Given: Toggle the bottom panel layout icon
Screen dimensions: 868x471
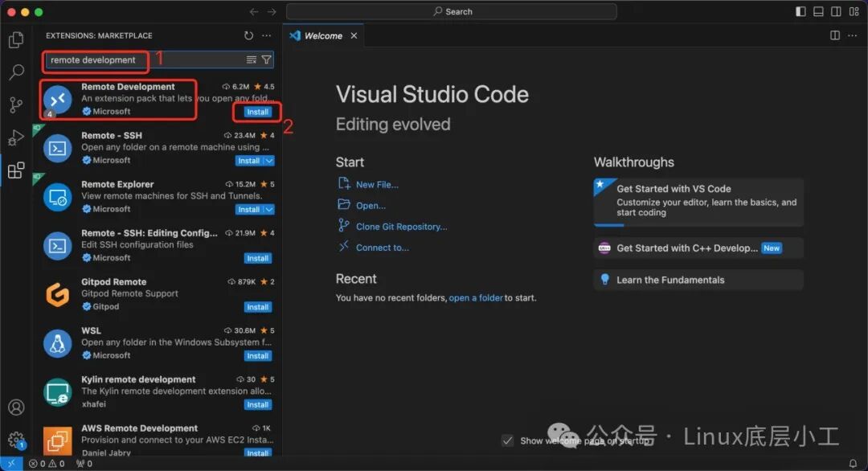Looking at the screenshot, I should (818, 11).
